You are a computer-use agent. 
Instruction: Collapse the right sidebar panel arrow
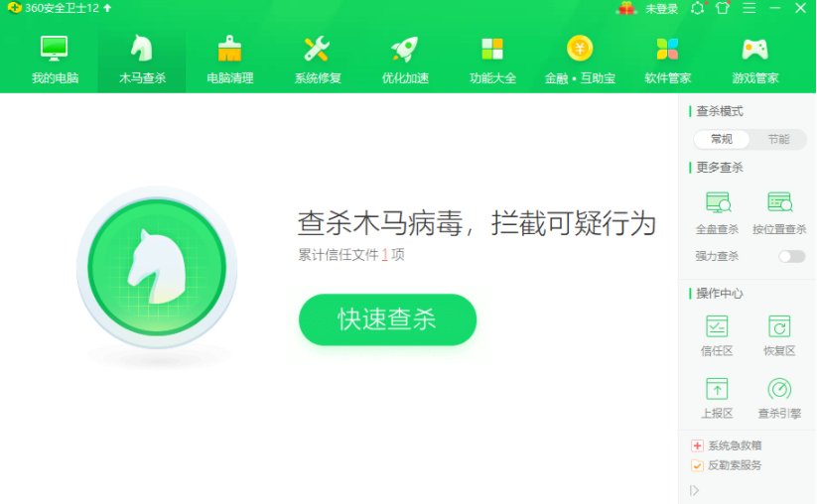point(694,490)
